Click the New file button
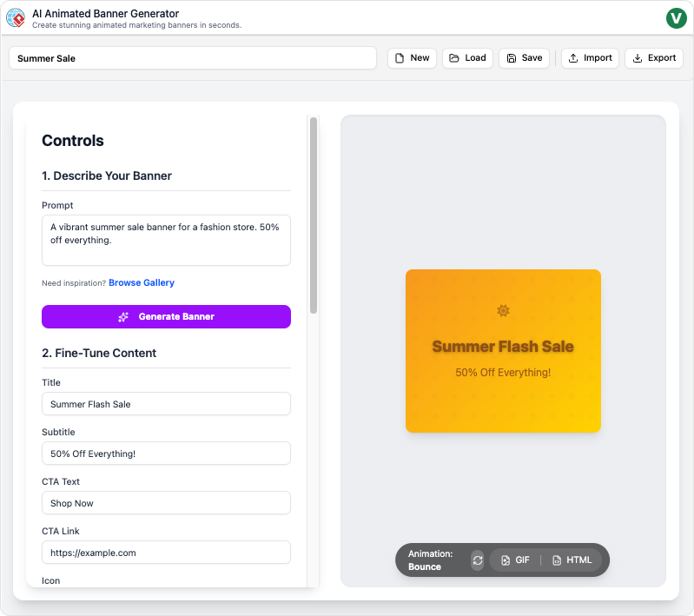Screen dimensions: 694x616 point(412,58)
